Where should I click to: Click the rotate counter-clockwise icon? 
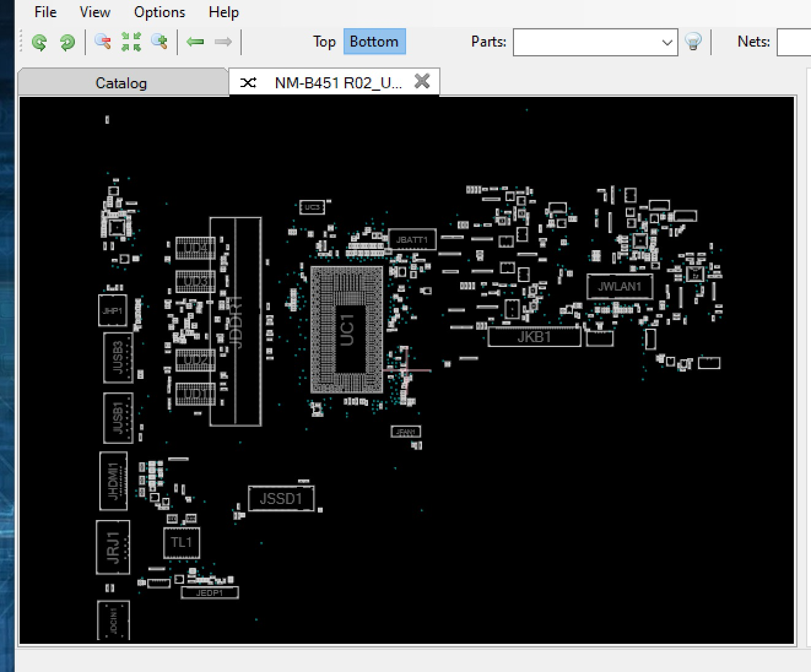pyautogui.click(x=39, y=42)
